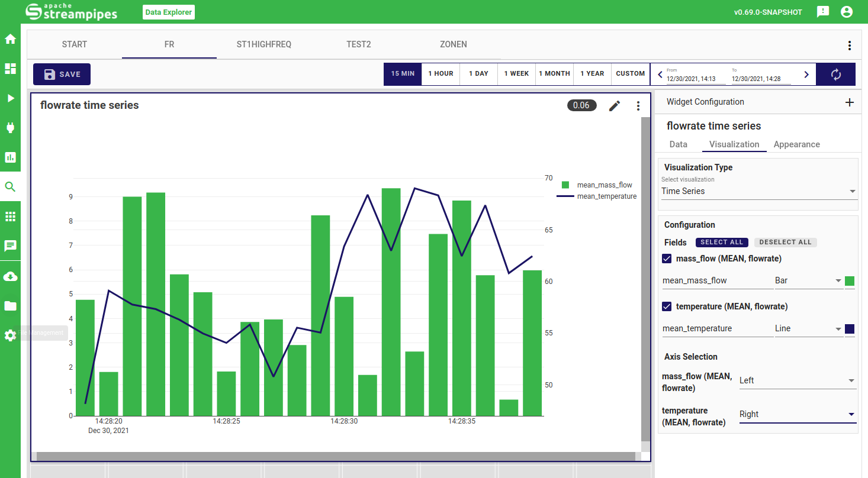Open the feedback notification icon
Screen dimensions: 868x478
822,12
